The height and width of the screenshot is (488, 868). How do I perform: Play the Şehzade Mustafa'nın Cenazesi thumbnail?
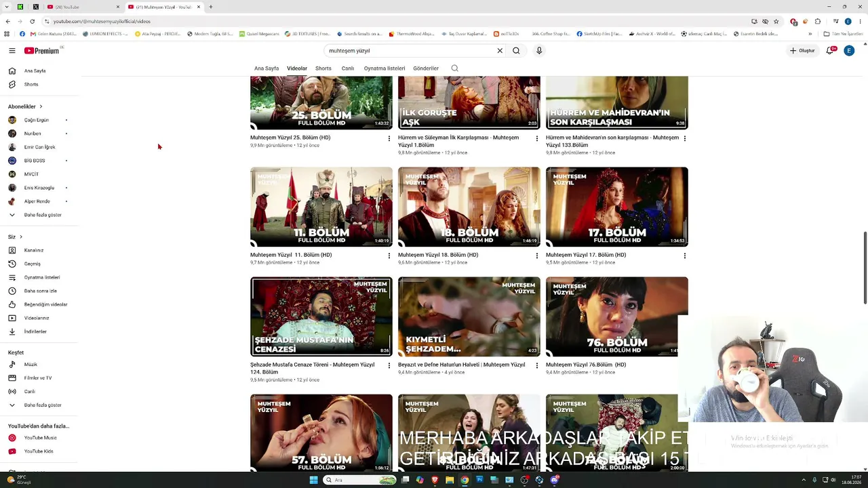(321, 317)
